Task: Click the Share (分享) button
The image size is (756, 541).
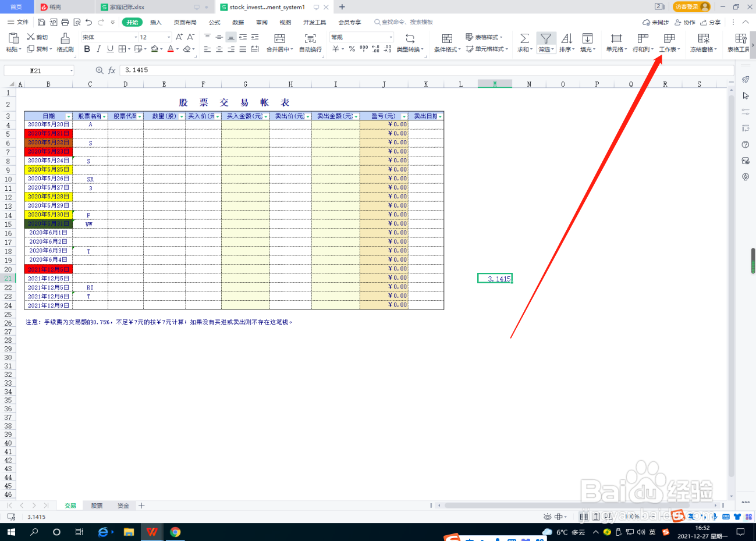Action: point(711,22)
